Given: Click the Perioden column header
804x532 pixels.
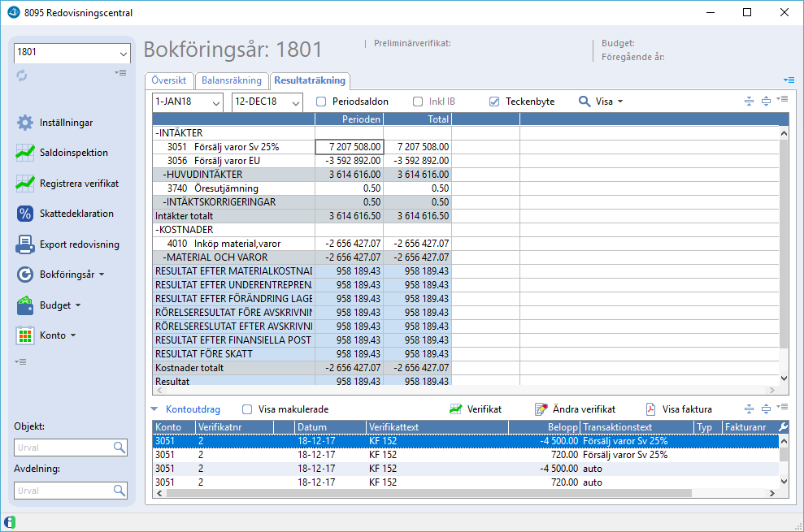Looking at the screenshot, I should point(350,119).
